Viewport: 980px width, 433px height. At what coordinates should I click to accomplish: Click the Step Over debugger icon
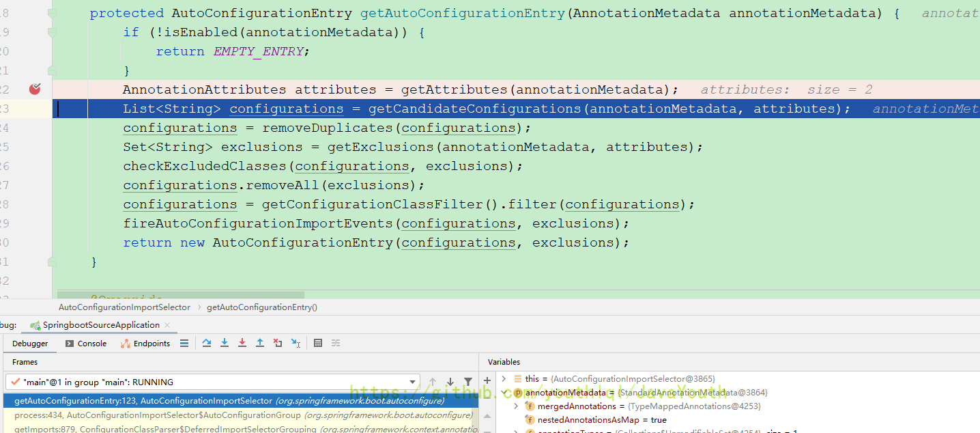207,343
